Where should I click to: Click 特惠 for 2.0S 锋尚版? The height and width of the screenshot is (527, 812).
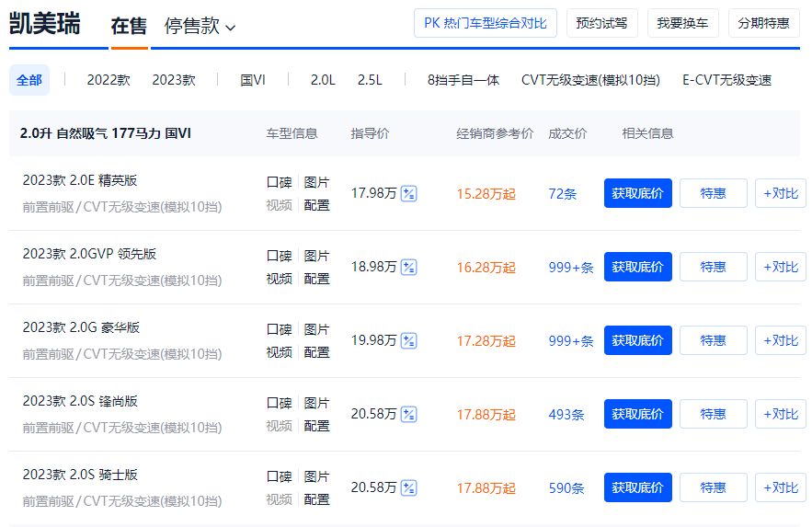tap(713, 414)
